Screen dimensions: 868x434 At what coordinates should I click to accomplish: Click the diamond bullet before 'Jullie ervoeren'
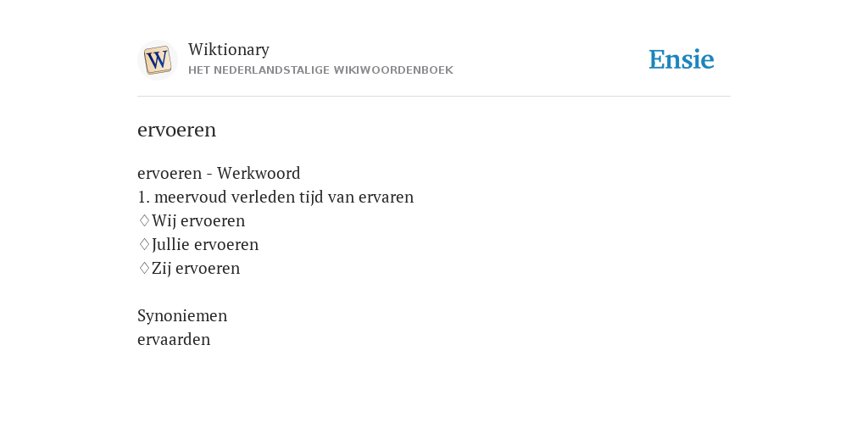coord(144,244)
